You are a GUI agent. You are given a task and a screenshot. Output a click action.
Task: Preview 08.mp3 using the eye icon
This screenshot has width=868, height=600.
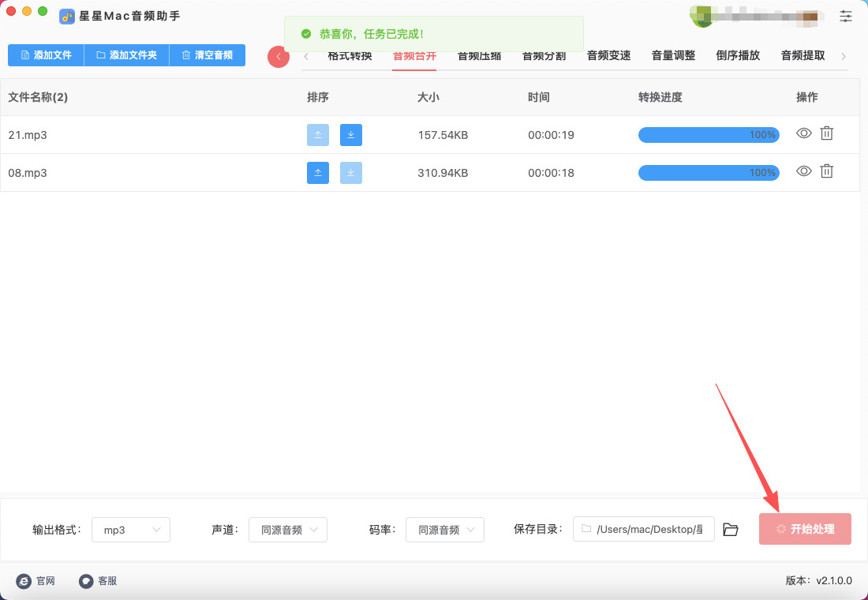803,171
